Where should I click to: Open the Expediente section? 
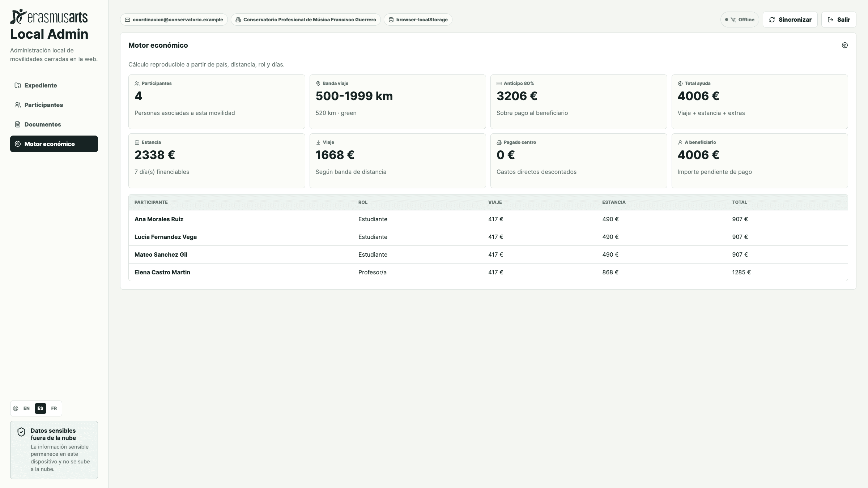click(54, 85)
